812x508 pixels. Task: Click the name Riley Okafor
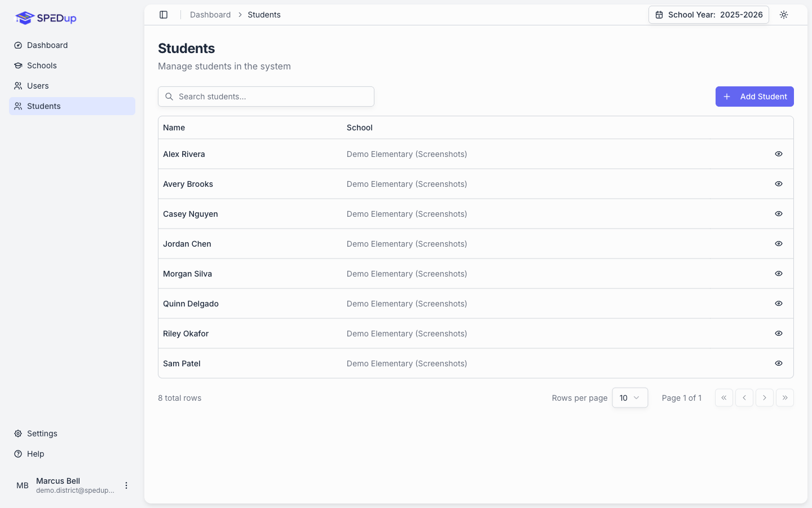click(186, 334)
